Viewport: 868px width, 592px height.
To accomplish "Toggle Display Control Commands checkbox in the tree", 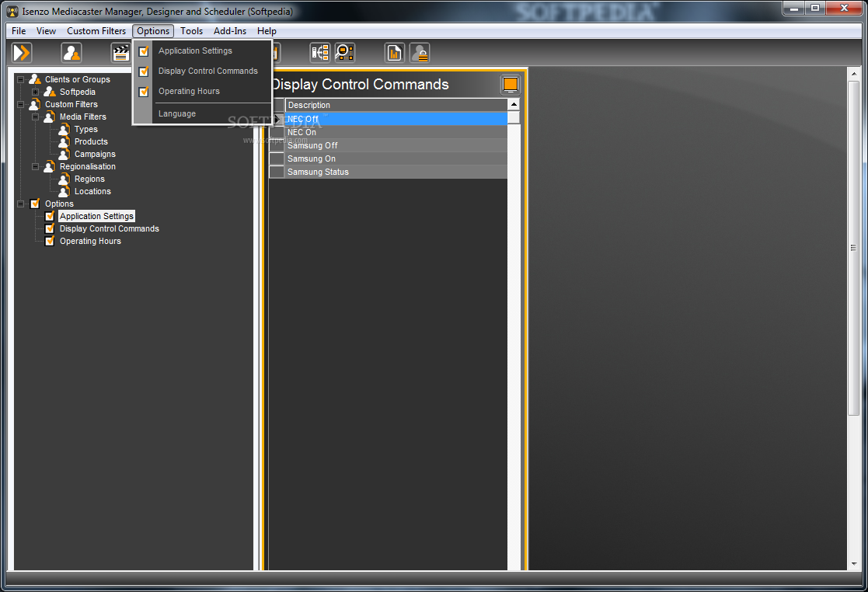I will pos(50,228).
